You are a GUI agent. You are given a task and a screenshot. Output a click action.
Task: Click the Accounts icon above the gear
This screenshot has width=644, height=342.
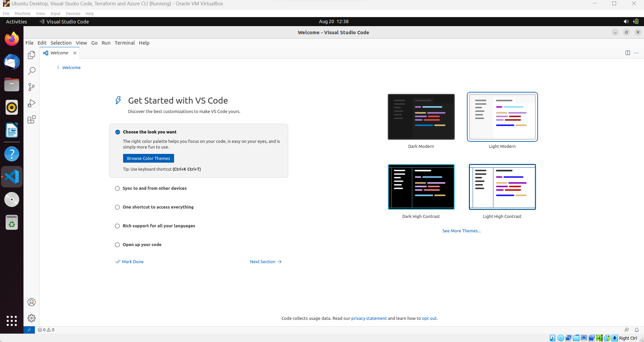(31, 302)
